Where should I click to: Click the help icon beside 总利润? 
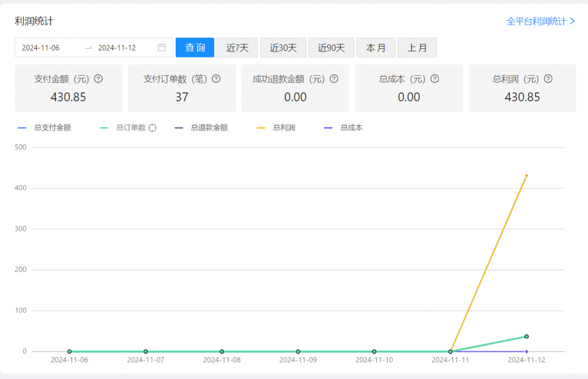coord(548,79)
